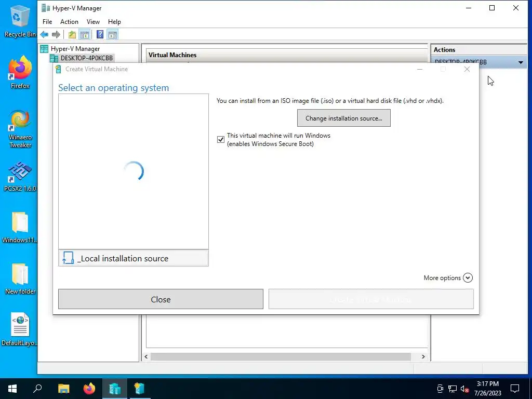This screenshot has height=399, width=532.
Task: Minimize the Hyper-V Manager window
Action: [469, 8]
